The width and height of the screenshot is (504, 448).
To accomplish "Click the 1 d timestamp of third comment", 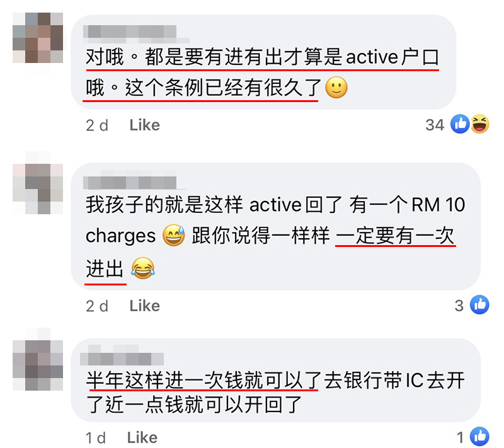I will click(x=96, y=438).
